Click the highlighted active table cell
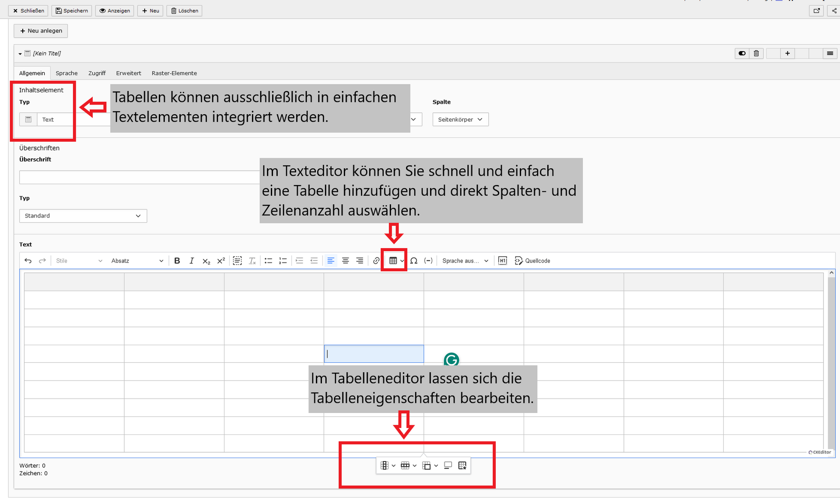 pyautogui.click(x=374, y=354)
